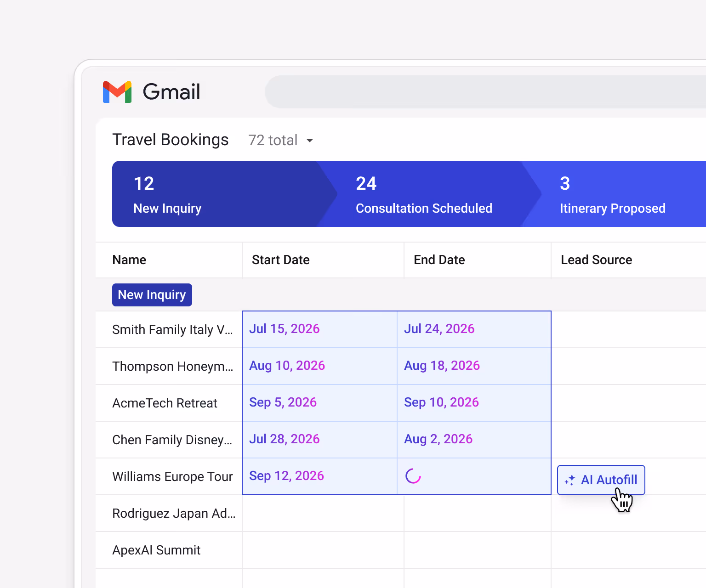Click the Travel Bookings title
The height and width of the screenshot is (588, 706).
[171, 140]
